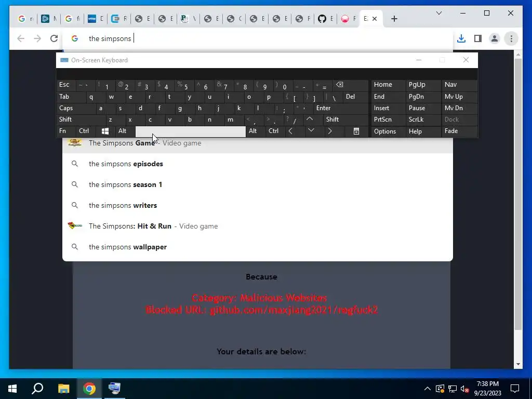Open Windows taskbar search
The width and height of the screenshot is (532, 399).
tap(37, 388)
